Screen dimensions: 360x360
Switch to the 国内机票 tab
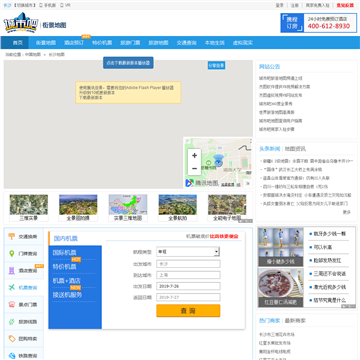pyautogui.click(x=66, y=238)
